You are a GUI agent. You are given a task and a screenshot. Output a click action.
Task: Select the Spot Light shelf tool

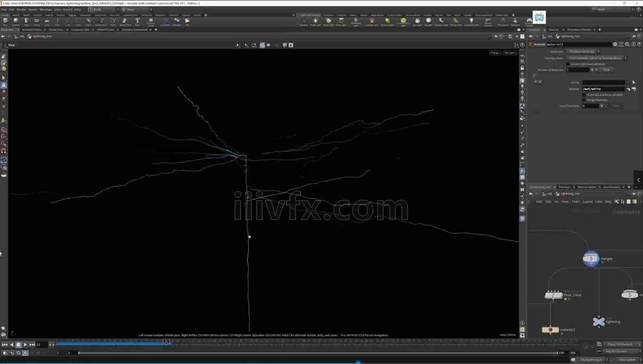point(328,21)
